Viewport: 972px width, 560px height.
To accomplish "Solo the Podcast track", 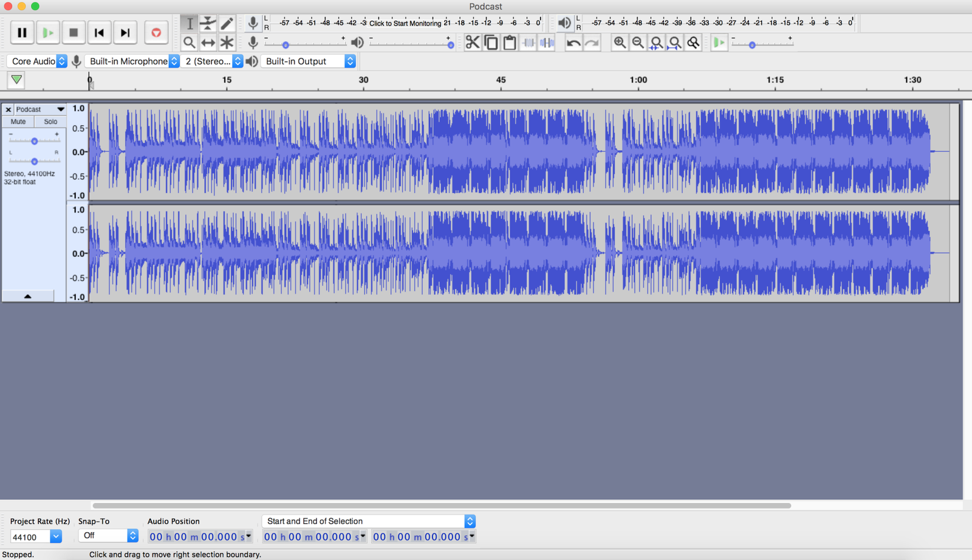I will tap(50, 121).
